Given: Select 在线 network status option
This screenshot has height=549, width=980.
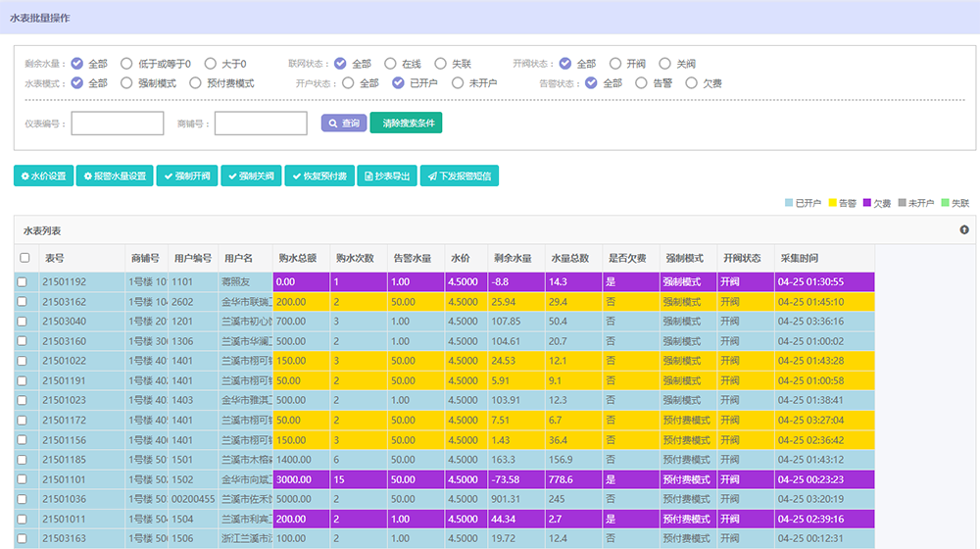Looking at the screenshot, I should tap(390, 64).
